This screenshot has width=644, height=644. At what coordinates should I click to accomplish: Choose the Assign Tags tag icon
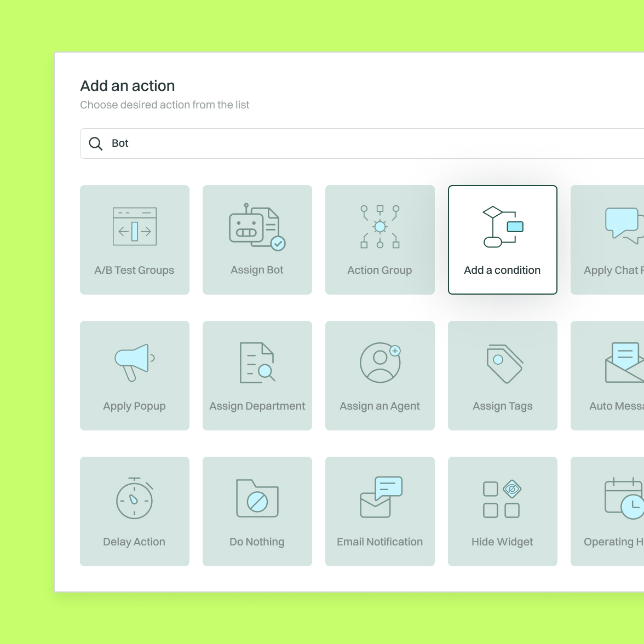click(x=505, y=364)
